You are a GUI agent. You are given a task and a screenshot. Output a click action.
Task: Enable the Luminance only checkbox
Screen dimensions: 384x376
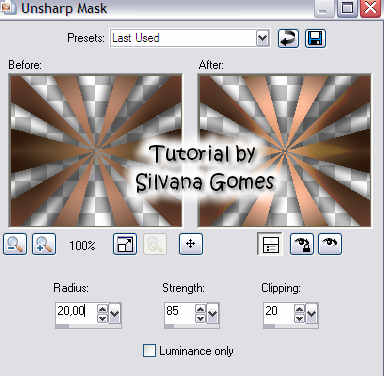(x=149, y=351)
